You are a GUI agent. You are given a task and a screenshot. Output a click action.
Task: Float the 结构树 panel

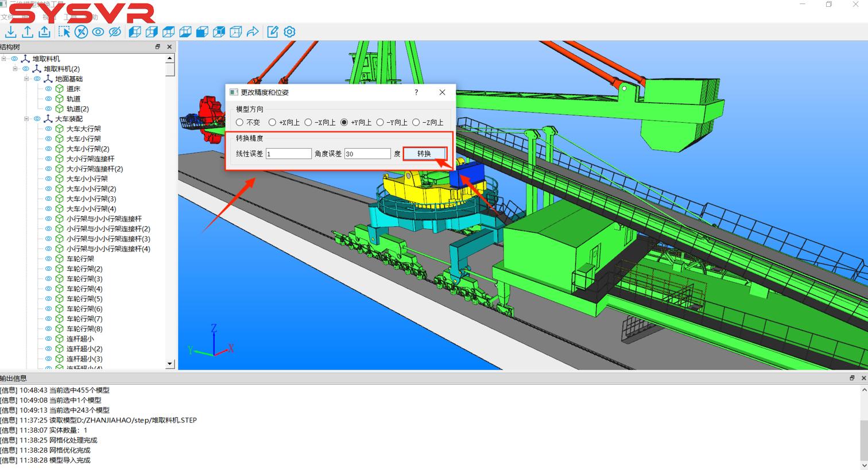click(158, 47)
